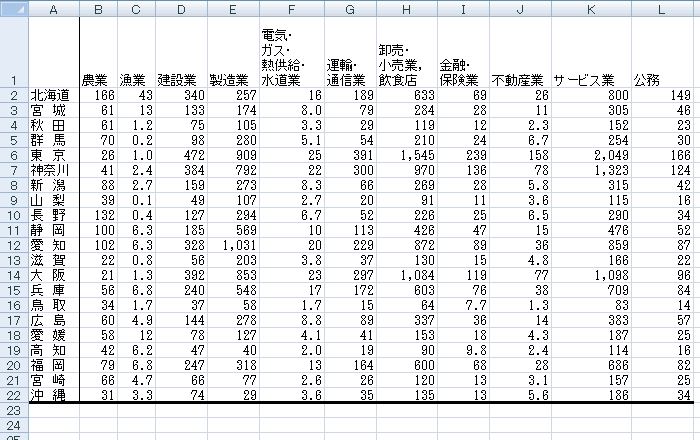Click the 運輸・通信業 header cell
The height and width of the screenshot is (440, 700).
coord(350,52)
